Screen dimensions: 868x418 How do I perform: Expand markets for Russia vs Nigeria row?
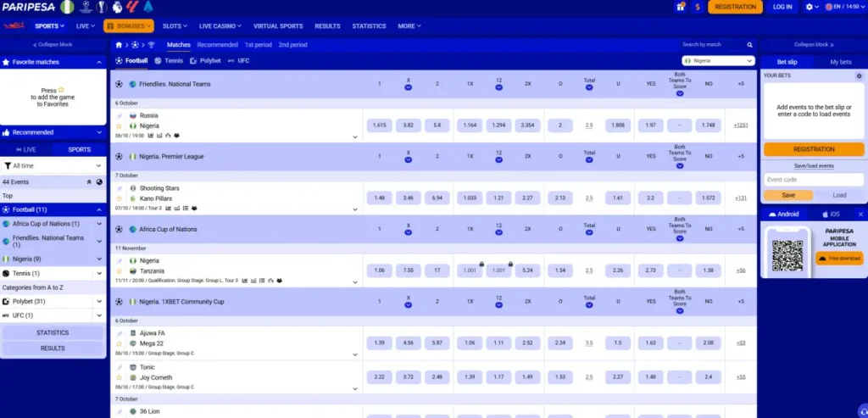[x=355, y=137]
